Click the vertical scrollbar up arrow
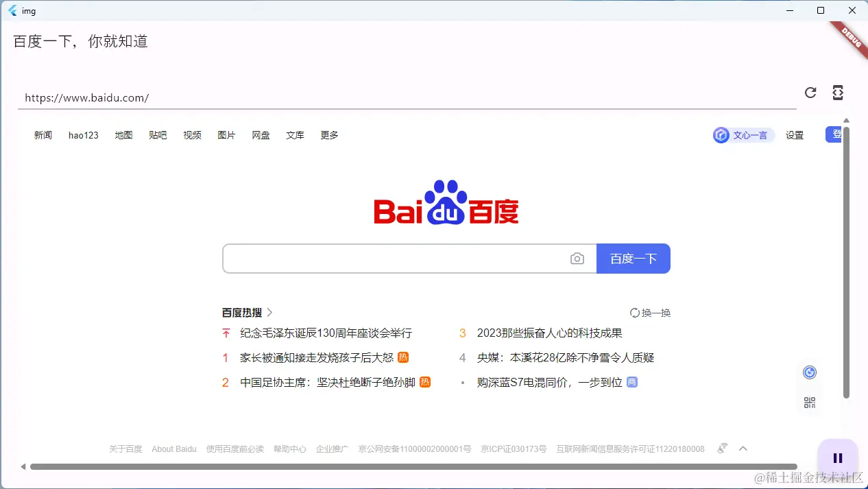 point(847,121)
